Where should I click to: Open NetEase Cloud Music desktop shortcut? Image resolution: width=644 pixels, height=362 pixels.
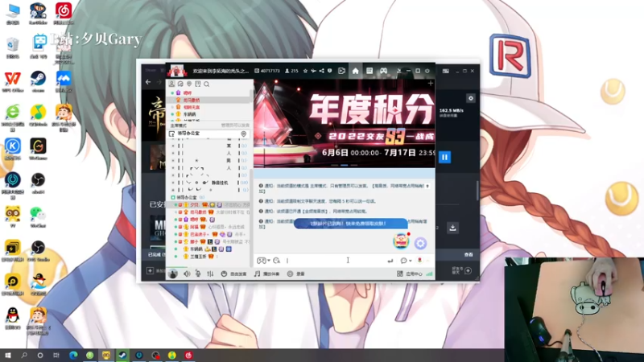coord(64,14)
